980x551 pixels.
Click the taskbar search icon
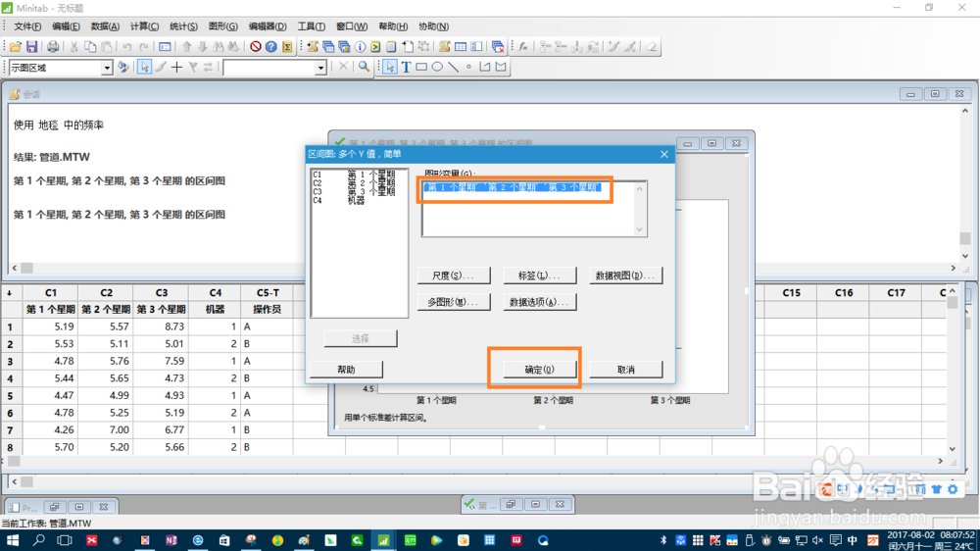39,540
